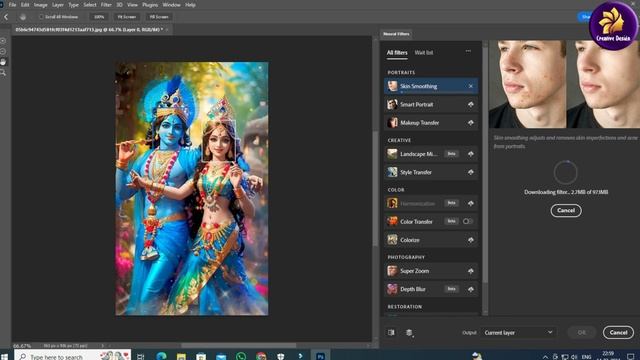Open the notification center icon
640x360 pixels.
[x=631, y=357]
